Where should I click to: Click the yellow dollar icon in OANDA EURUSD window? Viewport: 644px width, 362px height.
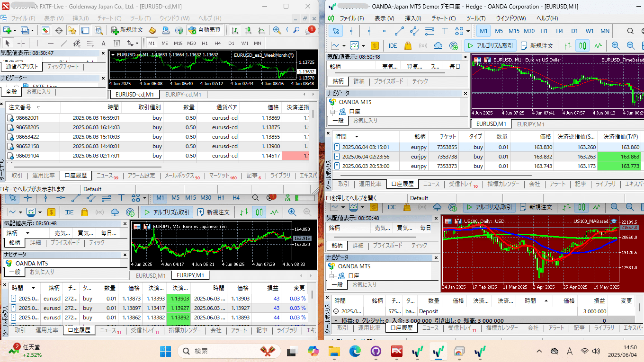click(375, 46)
